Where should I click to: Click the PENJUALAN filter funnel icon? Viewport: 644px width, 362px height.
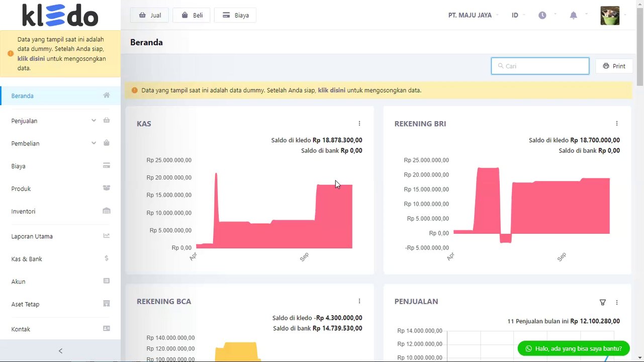[x=603, y=302]
